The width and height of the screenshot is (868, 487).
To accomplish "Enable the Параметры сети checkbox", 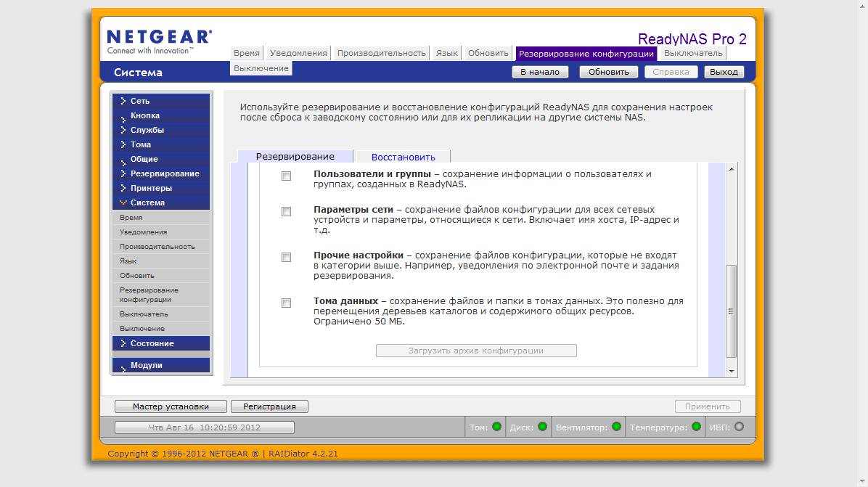I will 286,211.
